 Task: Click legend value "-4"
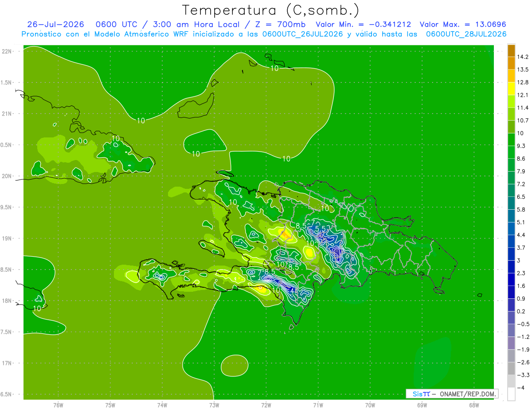pyautogui.click(x=520, y=388)
